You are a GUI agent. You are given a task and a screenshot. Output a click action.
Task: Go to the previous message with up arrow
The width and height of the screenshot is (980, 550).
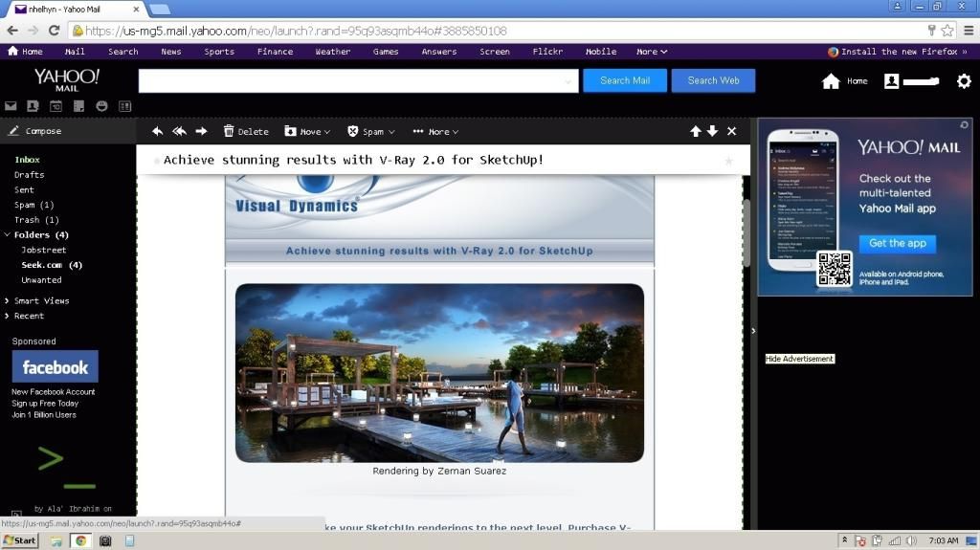click(696, 131)
